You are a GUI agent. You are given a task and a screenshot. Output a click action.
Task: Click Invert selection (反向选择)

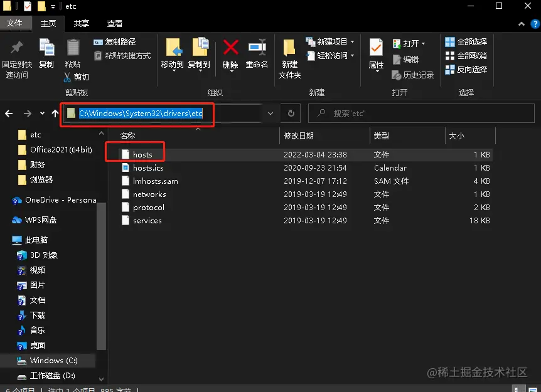(466, 69)
